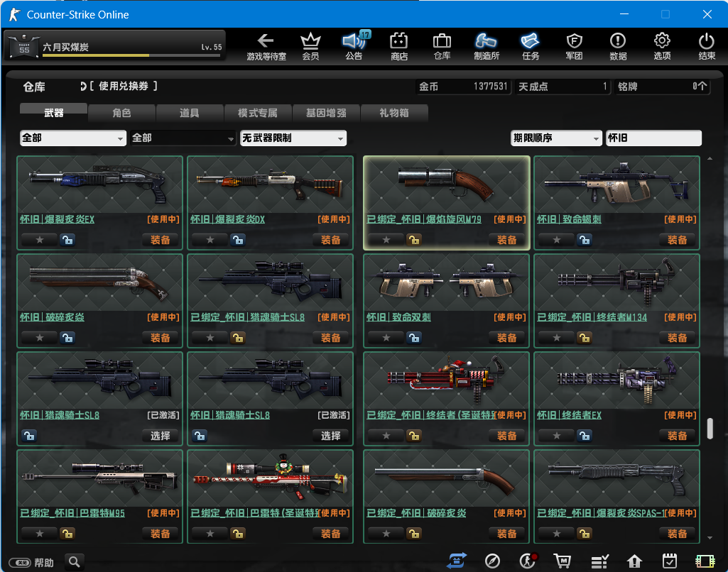Open the 怀旧|致命蝎刺 item name link
728x572 pixels.
569,219
